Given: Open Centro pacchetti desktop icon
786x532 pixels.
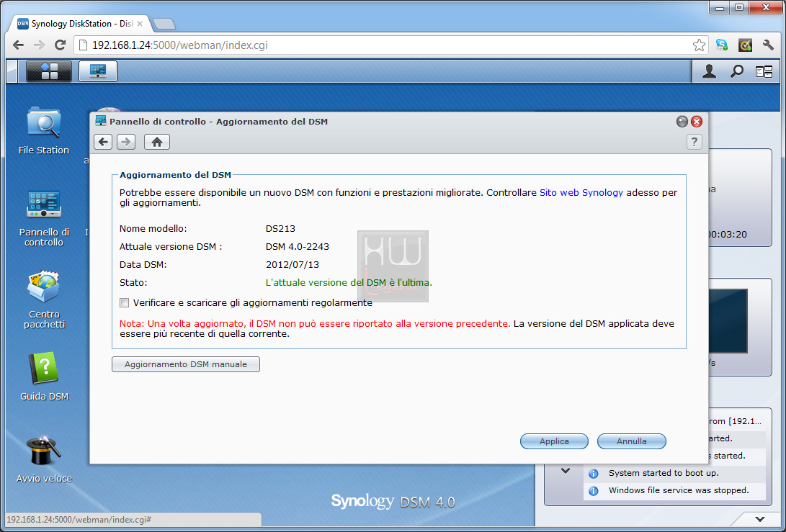Looking at the screenshot, I should tap(44, 299).
